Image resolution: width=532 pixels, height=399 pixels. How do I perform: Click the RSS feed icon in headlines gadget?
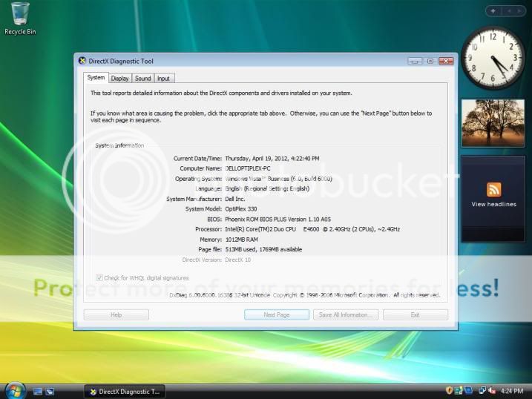click(493, 190)
